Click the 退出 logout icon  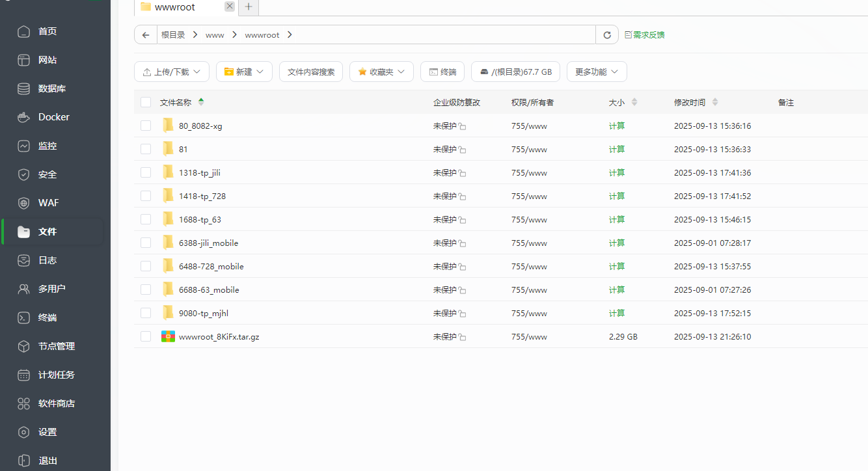[x=24, y=461]
